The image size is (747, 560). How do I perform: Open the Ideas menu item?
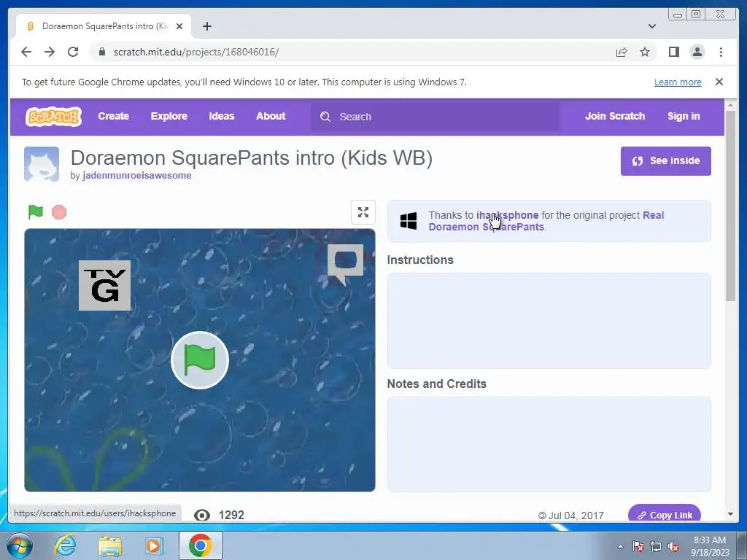[x=222, y=116]
